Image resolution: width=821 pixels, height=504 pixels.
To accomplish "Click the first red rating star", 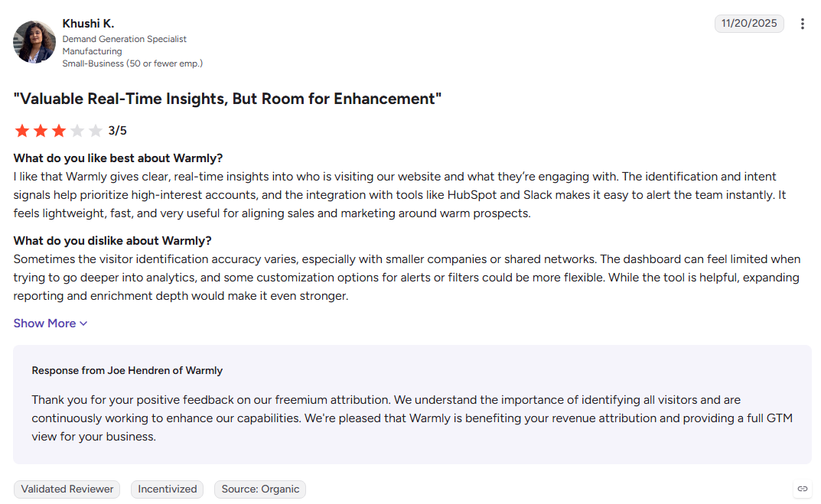I will (22, 130).
